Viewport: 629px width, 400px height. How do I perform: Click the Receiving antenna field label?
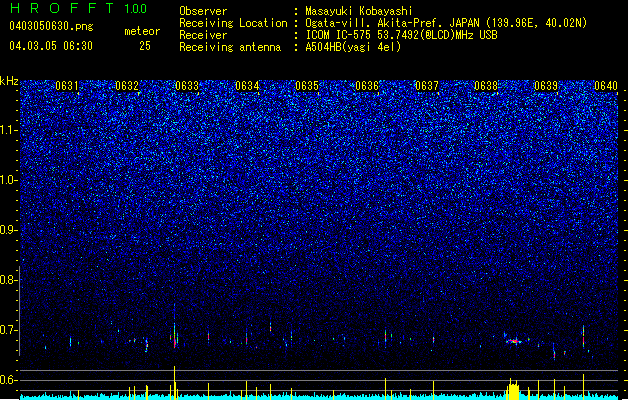[230, 47]
